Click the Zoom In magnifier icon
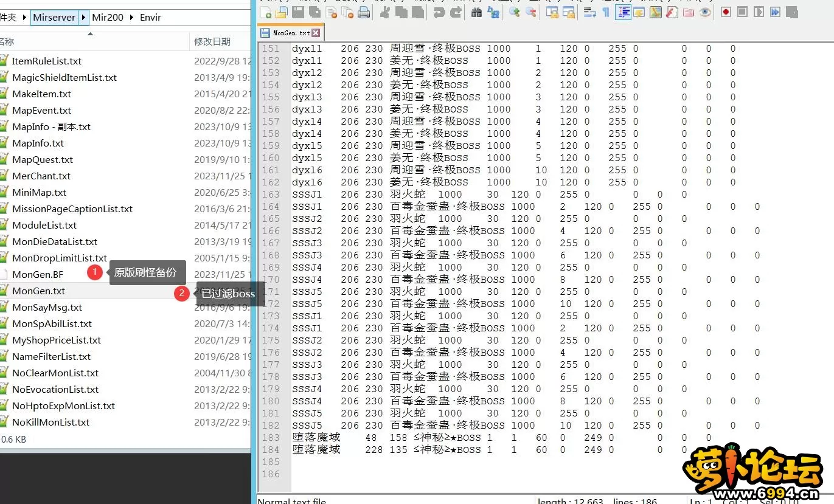 coord(515,12)
